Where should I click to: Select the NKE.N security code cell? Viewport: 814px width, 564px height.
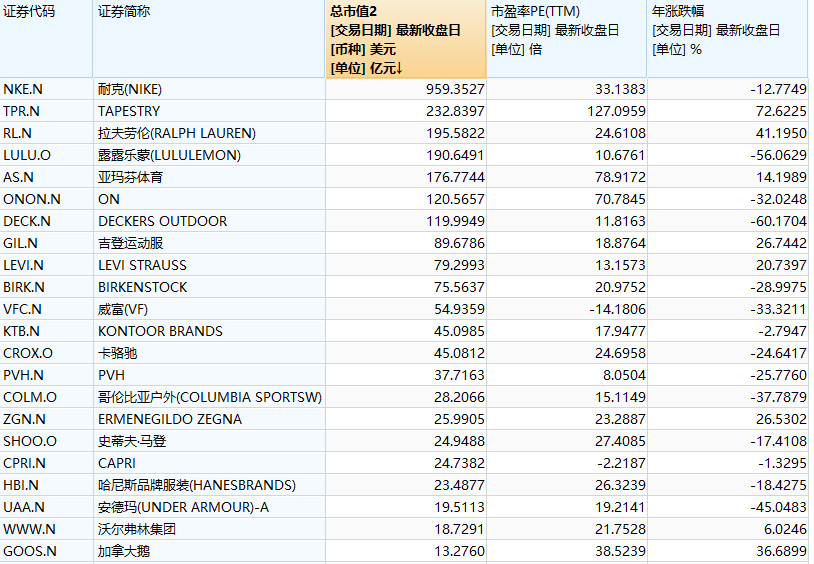[46, 89]
